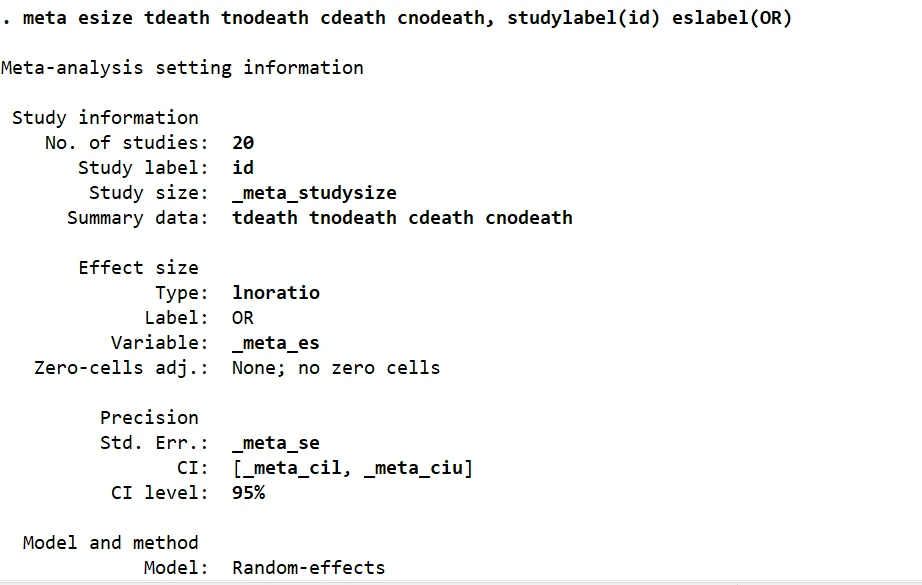Screen dimensions: 922x585
Task: Click the Meta-analysis setting information heading
Action: (x=182, y=68)
